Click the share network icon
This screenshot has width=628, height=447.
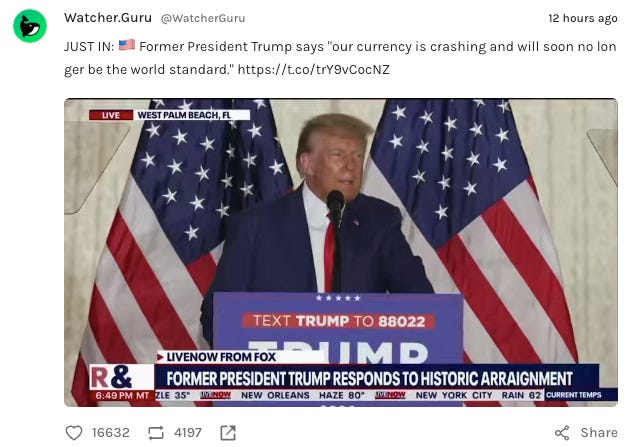(562, 433)
